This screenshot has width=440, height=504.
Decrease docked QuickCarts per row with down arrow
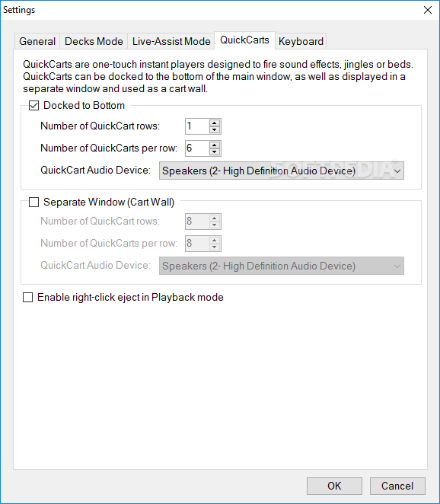click(x=215, y=152)
